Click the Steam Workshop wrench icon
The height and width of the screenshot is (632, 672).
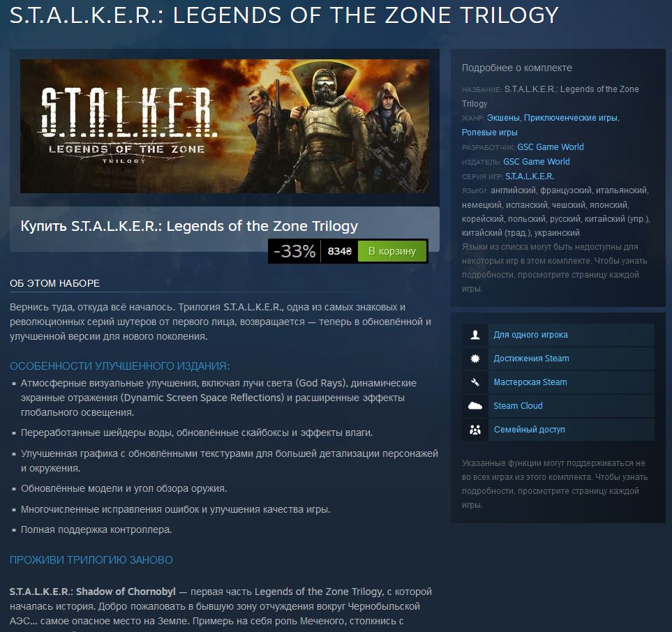tap(475, 382)
